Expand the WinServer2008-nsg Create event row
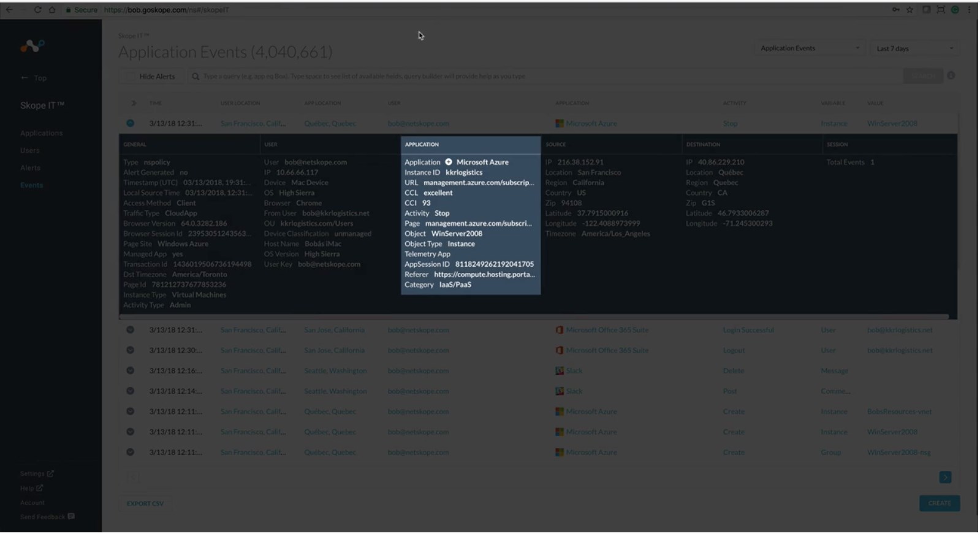Screen dimensions: 980x536 130,452
